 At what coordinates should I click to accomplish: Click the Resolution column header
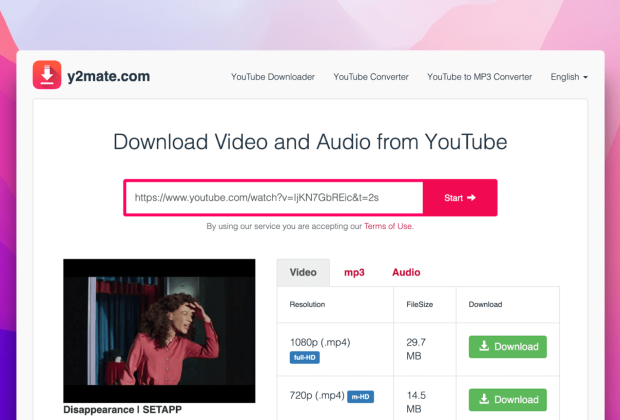click(307, 304)
